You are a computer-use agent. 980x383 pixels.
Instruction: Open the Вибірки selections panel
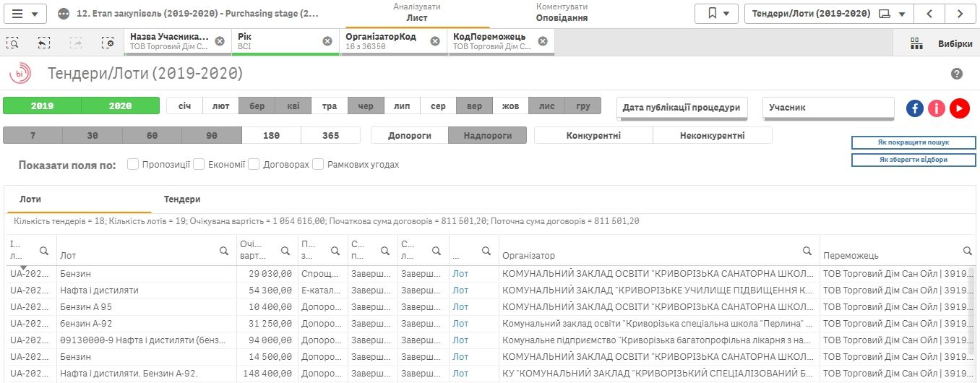point(941,43)
